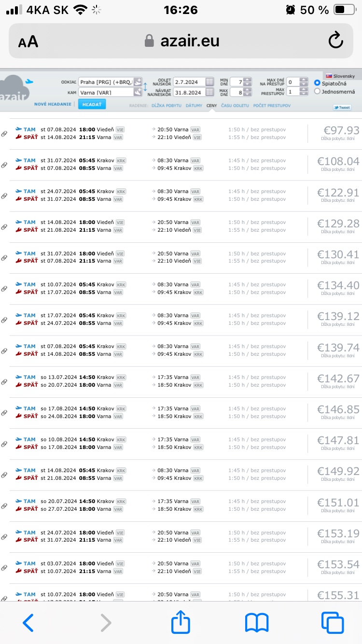Open the Slovensky language selector
The image size is (362, 644).
pos(340,76)
